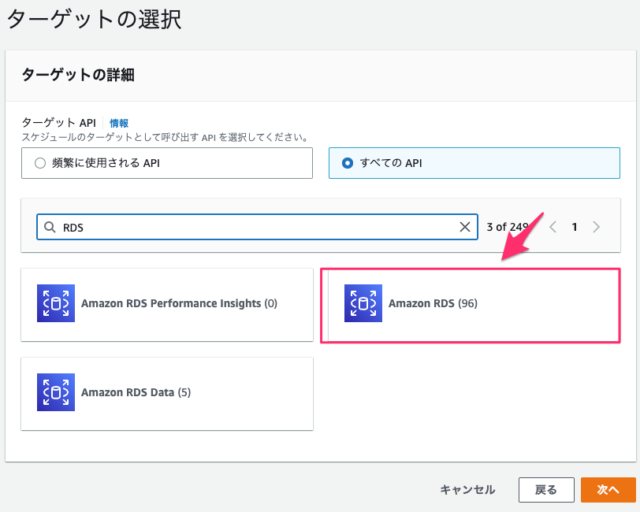Image resolution: width=640 pixels, height=512 pixels.
Task: Click the ターゲット API field label
Action: tap(58, 122)
